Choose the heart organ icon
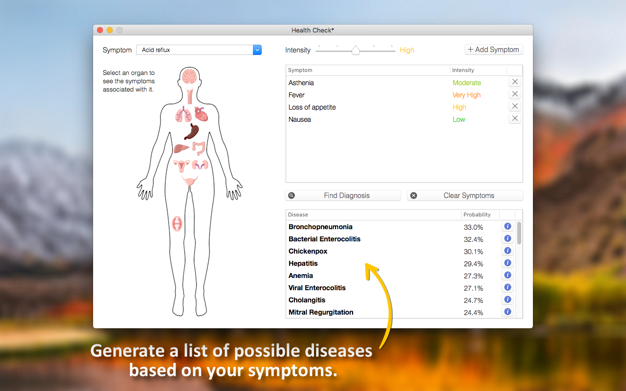 click(201, 114)
